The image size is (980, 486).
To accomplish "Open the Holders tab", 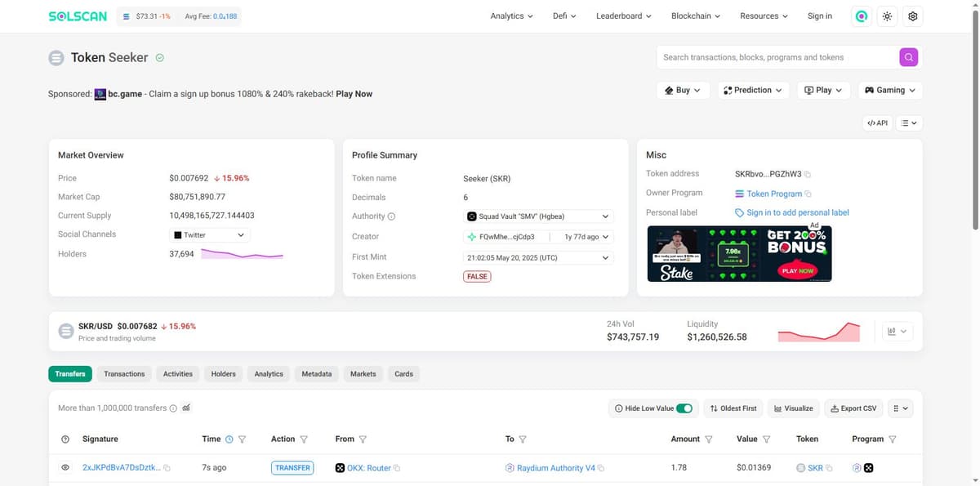I will (224, 374).
